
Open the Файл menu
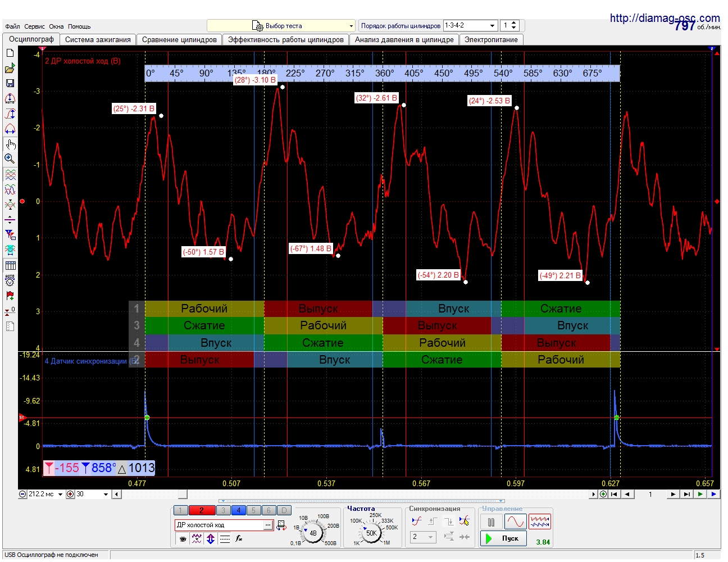(x=12, y=26)
